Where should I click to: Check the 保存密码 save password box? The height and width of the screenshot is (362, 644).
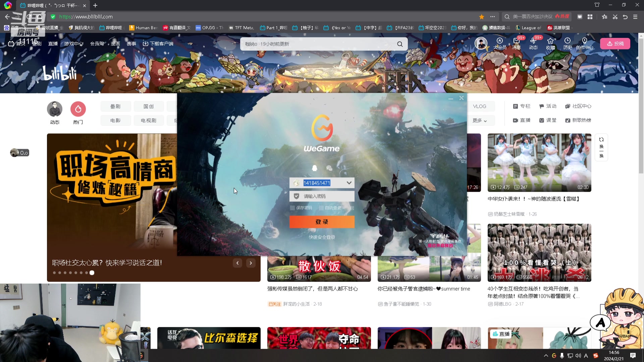point(292,208)
